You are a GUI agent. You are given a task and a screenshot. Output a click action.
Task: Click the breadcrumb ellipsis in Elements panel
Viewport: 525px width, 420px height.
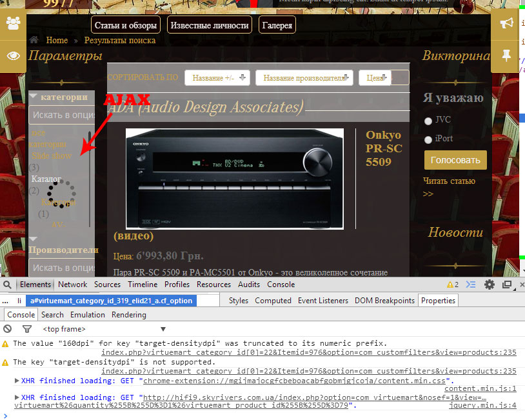pos(5,301)
